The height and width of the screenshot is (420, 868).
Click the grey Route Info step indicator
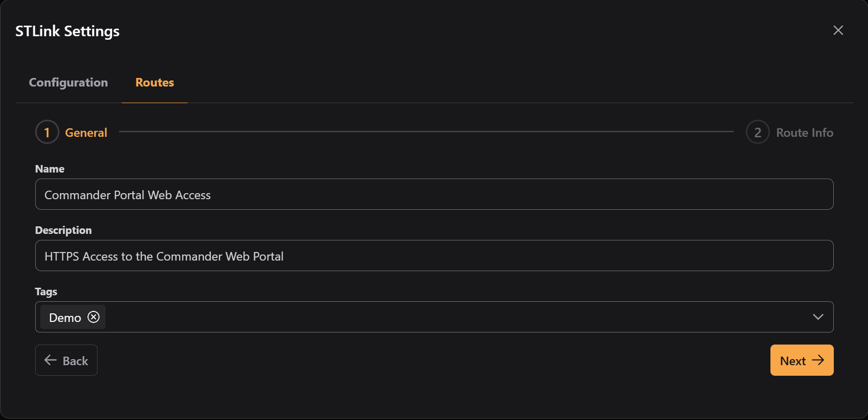tap(804, 132)
